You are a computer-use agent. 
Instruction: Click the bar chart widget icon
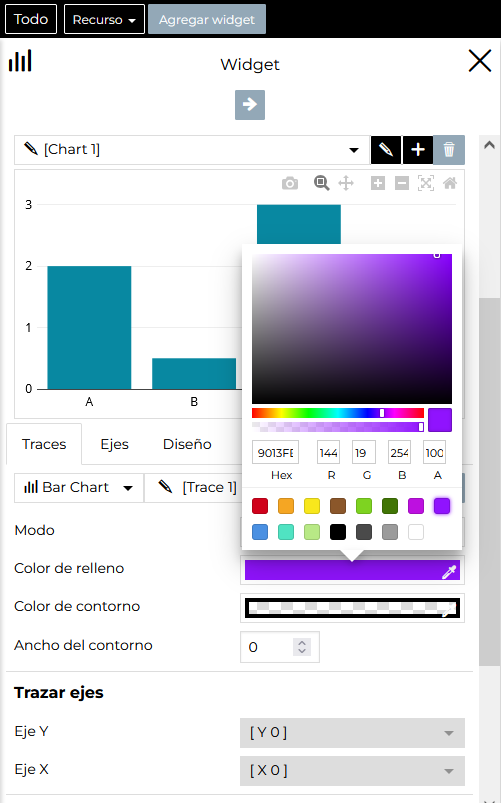[20, 60]
